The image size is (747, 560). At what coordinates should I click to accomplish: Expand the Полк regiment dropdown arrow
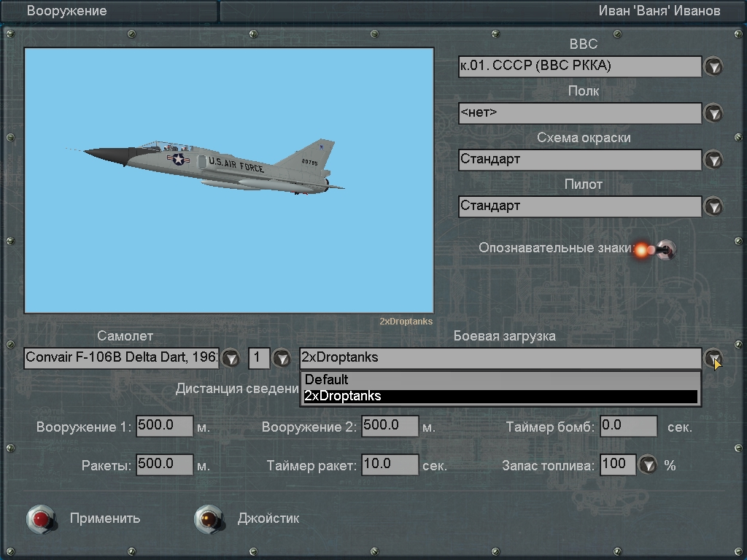tap(713, 113)
